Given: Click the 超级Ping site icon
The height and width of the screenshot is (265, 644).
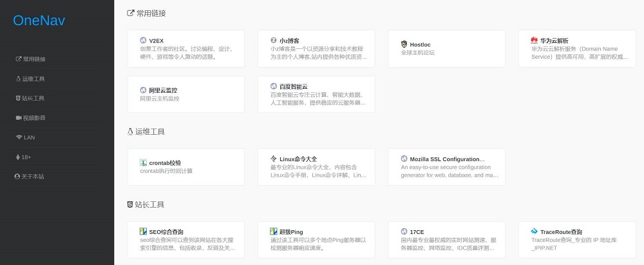Looking at the screenshot, I should click(274, 231).
